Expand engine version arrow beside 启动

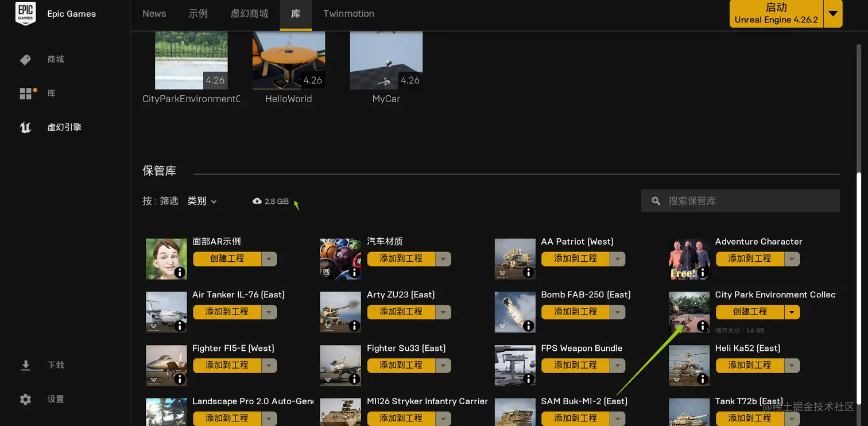click(x=833, y=14)
